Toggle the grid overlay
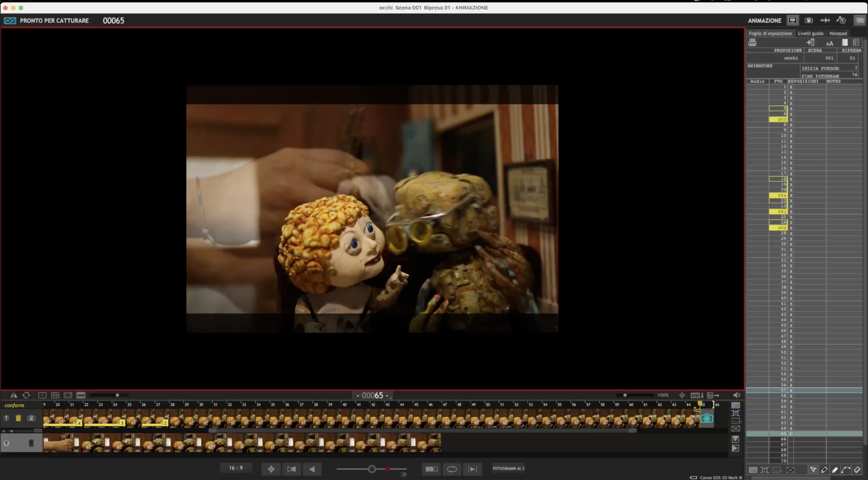This screenshot has width=868, height=480. click(55, 395)
